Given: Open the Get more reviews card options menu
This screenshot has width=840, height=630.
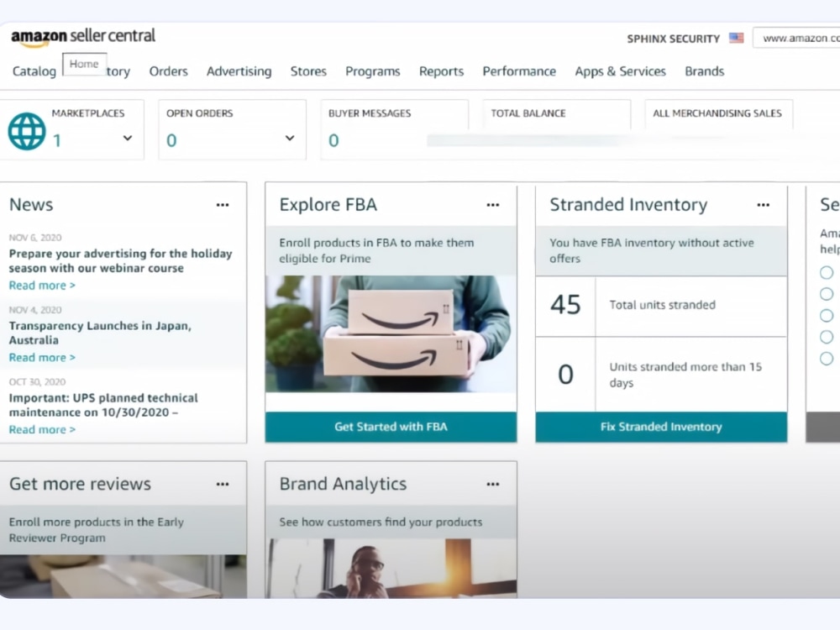Looking at the screenshot, I should click(x=223, y=484).
